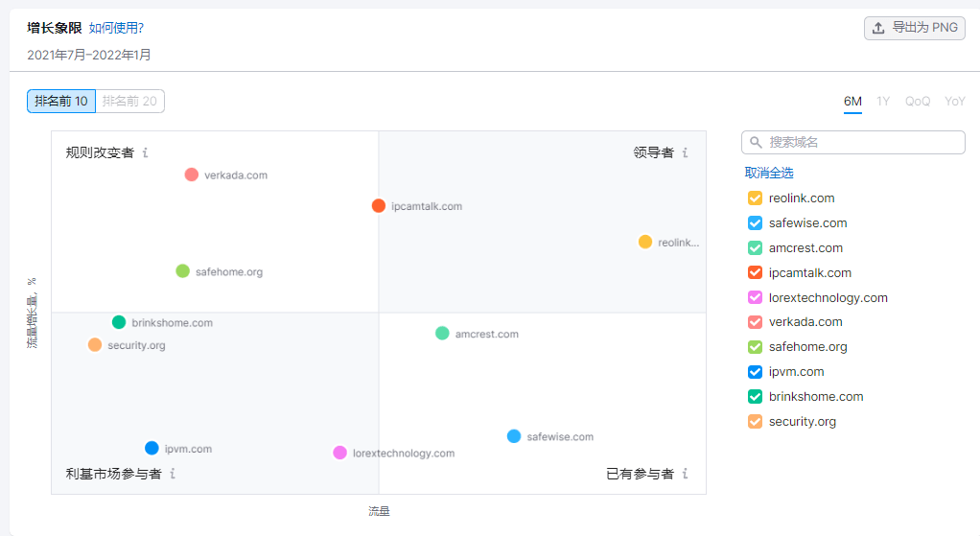980x536 pixels.
Task: Open the 如何使用? help link
Action: (x=116, y=28)
